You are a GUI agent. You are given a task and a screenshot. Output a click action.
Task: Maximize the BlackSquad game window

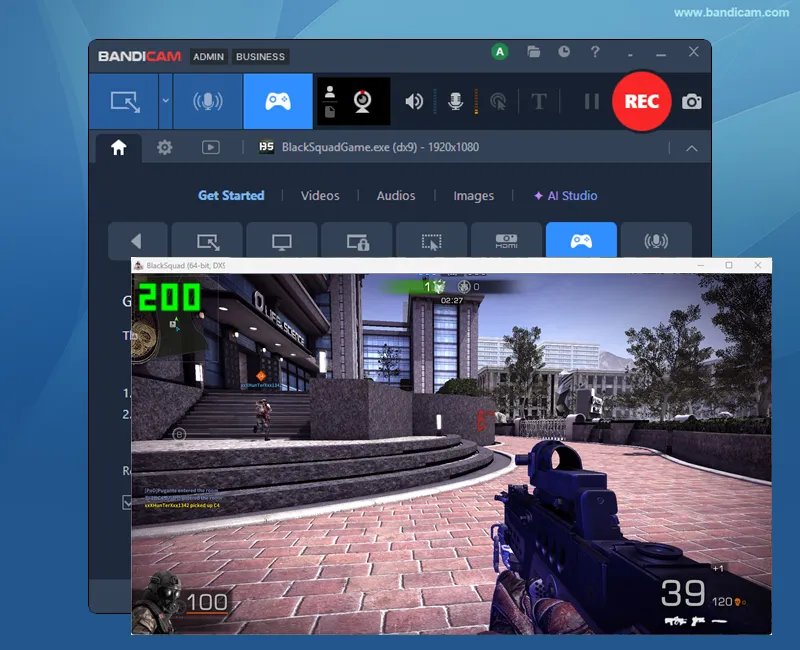[x=729, y=265]
